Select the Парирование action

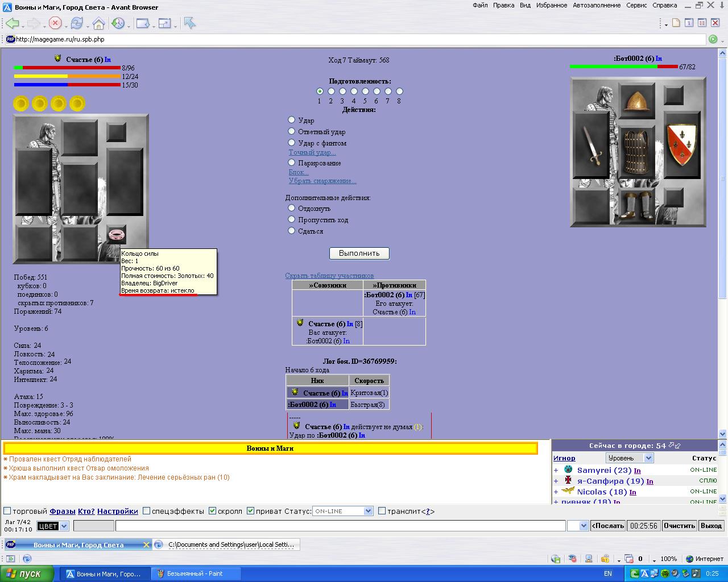coord(291,163)
